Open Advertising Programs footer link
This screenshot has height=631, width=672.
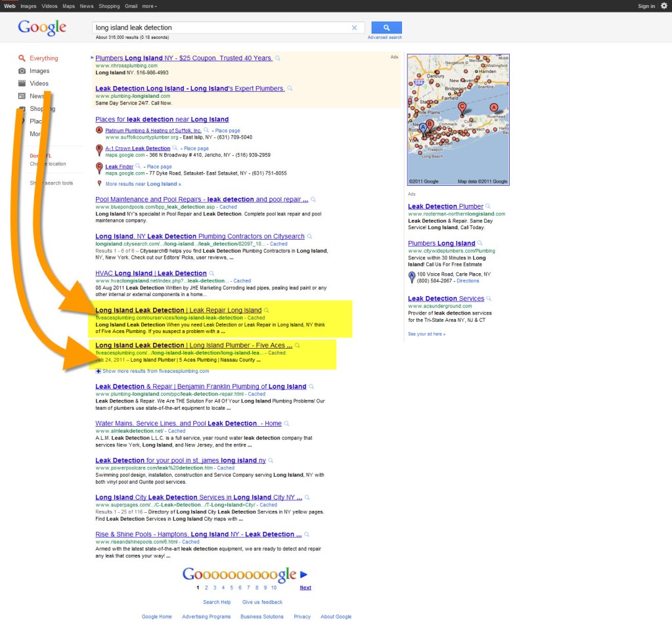point(206,617)
